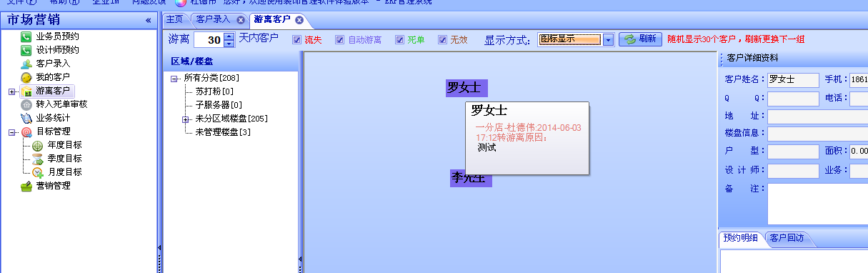This screenshot has height=273, width=868.
Task: Click the QQ input field
Action: tap(793, 98)
